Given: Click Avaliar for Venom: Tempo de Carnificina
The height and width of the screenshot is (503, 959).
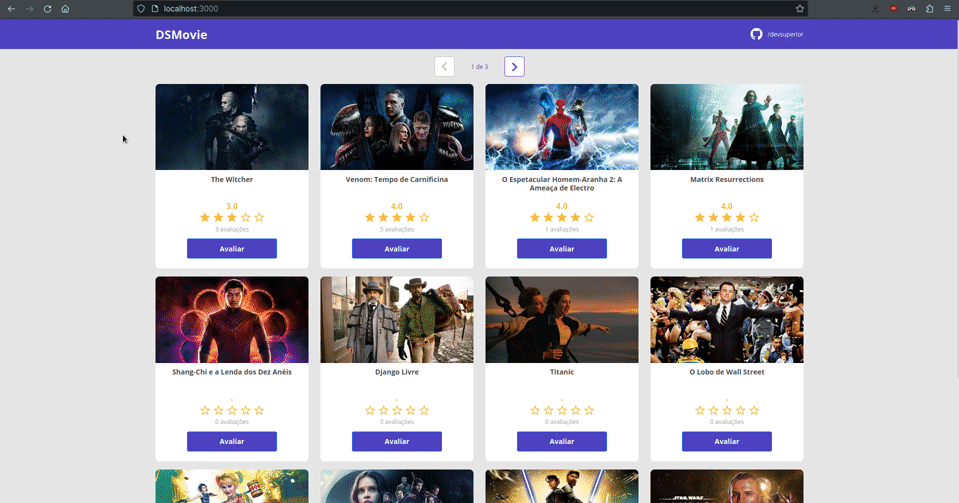Looking at the screenshot, I should pyautogui.click(x=397, y=248).
